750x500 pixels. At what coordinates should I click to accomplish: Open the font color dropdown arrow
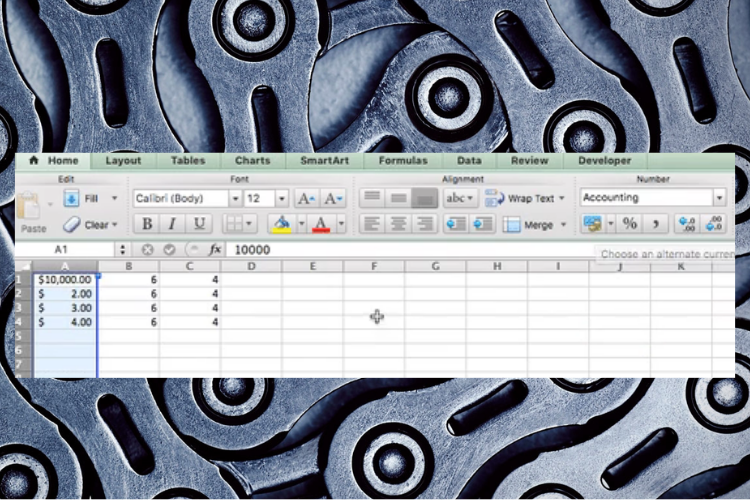coord(341,223)
